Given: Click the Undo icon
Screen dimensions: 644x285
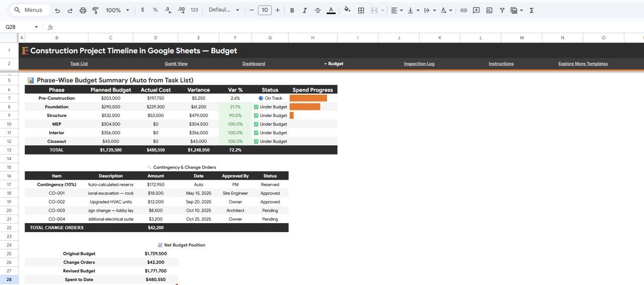Looking at the screenshot, I should [57, 10].
